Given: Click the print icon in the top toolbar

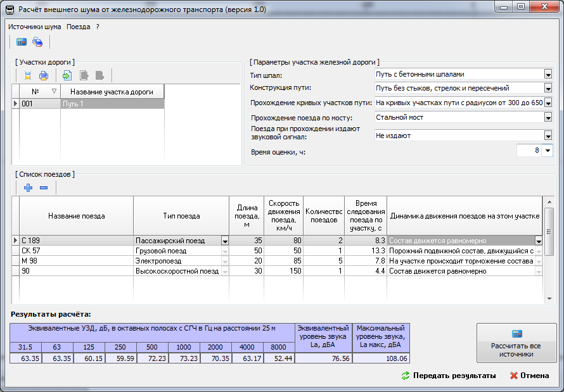Looking at the screenshot, I should 37,42.
